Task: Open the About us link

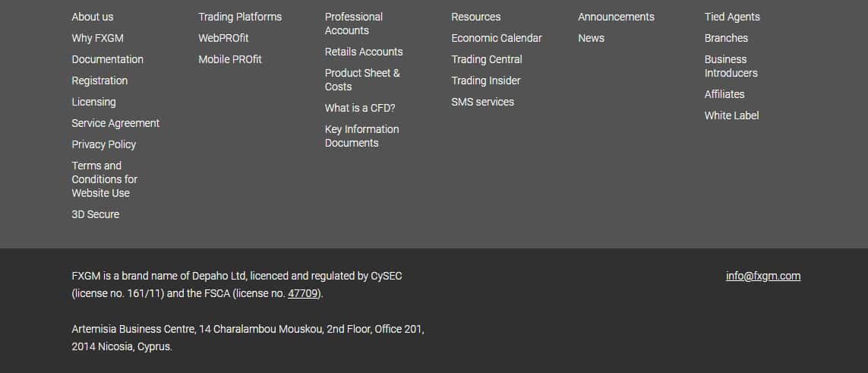Action: pos(93,17)
